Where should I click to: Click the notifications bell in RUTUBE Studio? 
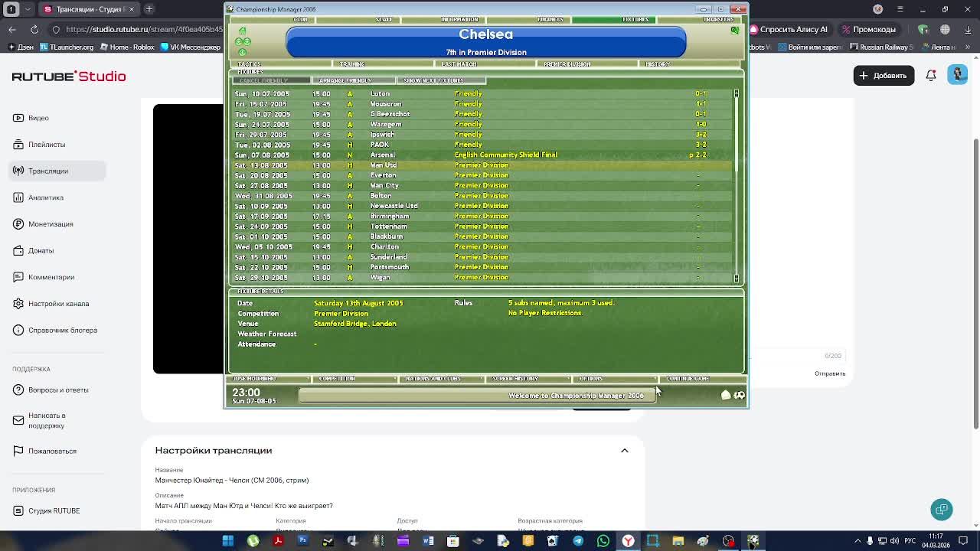coord(931,75)
